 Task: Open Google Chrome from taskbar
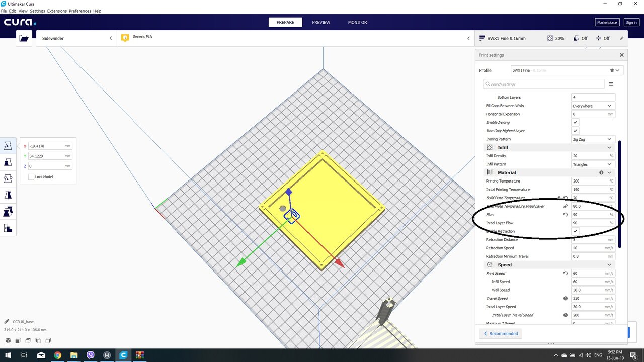point(57,355)
